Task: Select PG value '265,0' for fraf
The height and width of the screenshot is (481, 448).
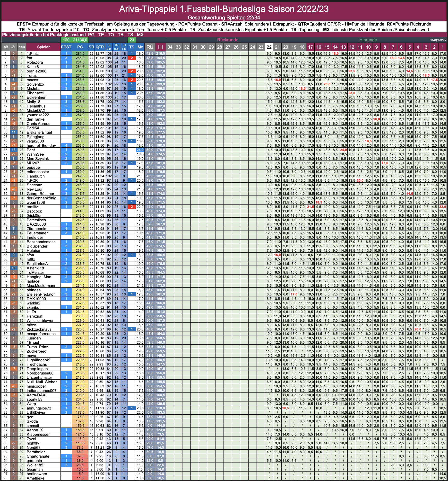Action: pos(80,58)
